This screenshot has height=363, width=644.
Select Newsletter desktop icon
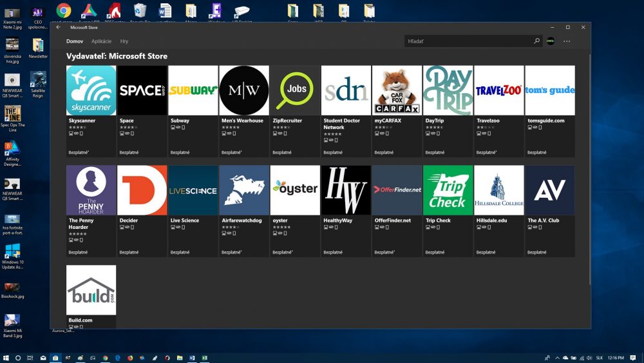click(x=38, y=48)
